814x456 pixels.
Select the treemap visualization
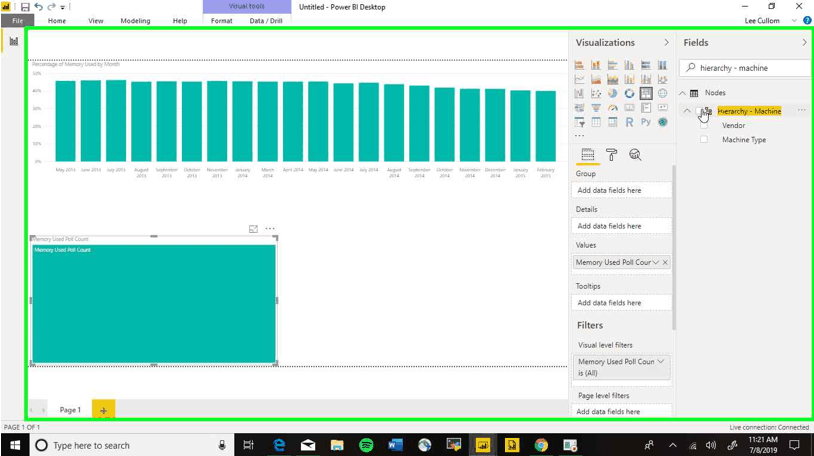pyautogui.click(x=646, y=93)
